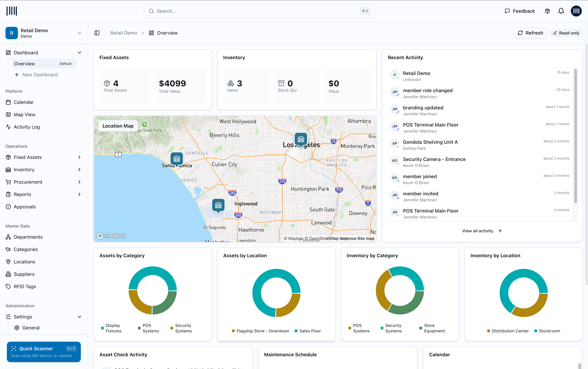Open the cube icon in top bar
The height and width of the screenshot is (369, 588).
[x=547, y=11]
